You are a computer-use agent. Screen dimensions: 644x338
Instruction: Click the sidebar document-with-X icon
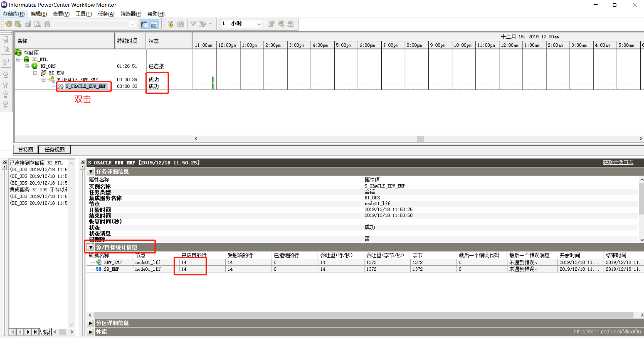click(x=6, y=49)
